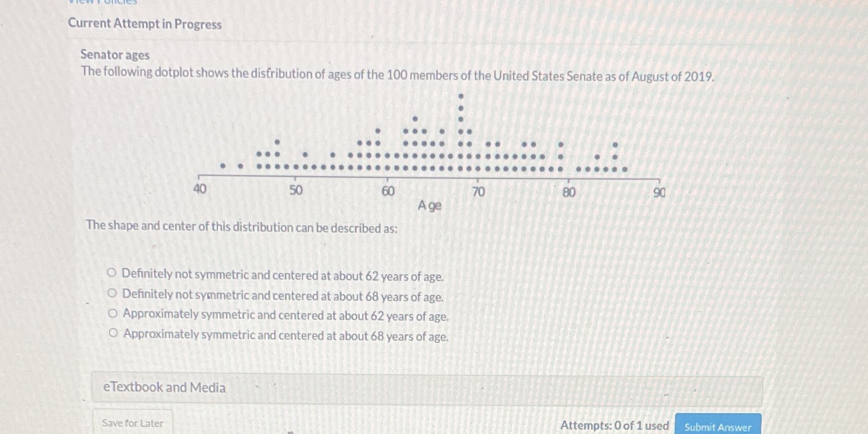Click the Age axis label below the dotplot
868x434 pixels.
pos(429,206)
